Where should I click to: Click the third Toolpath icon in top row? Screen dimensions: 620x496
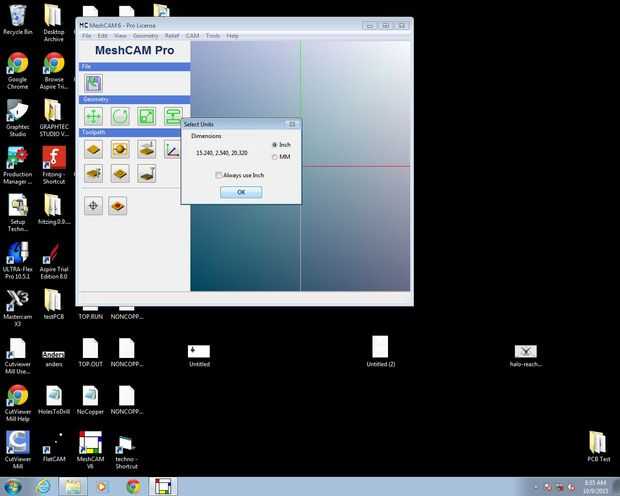pos(147,150)
